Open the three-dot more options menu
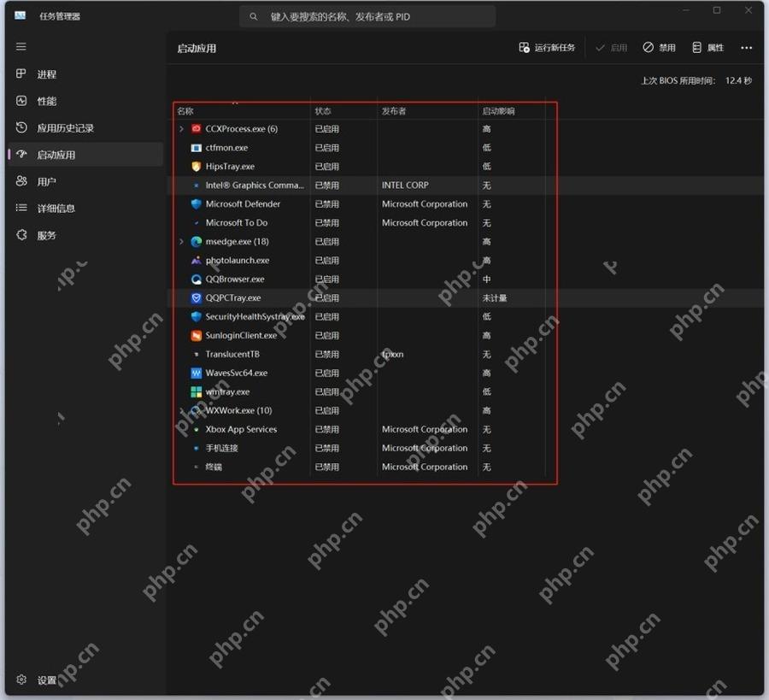Viewport: 769px width, 700px height. click(x=746, y=48)
